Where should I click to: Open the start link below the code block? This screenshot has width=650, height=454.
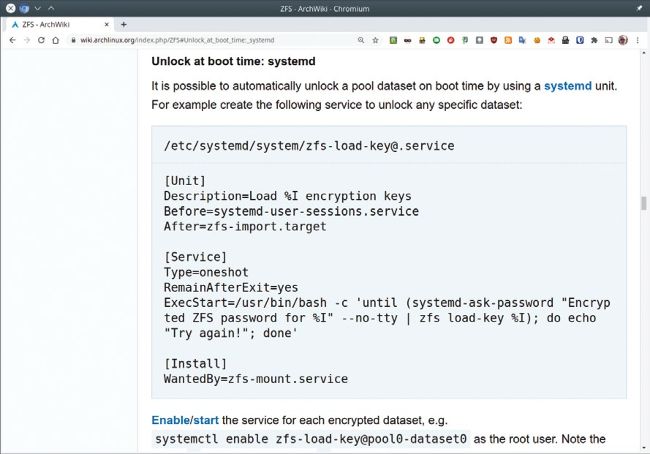[206, 420]
